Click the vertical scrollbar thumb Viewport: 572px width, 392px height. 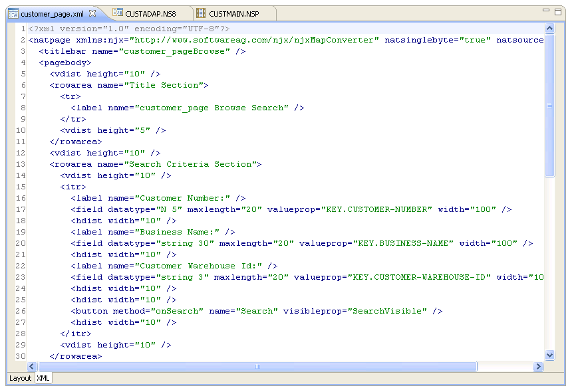[x=549, y=105]
